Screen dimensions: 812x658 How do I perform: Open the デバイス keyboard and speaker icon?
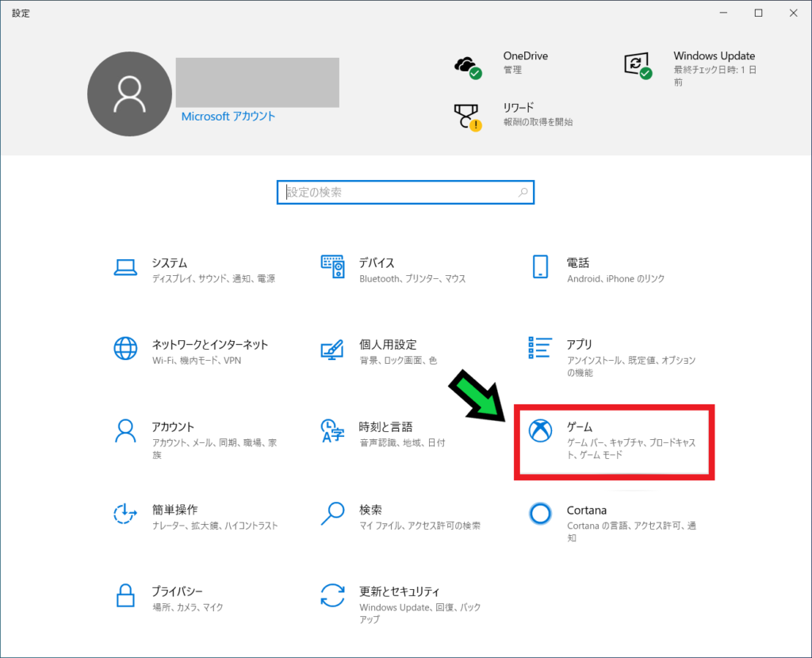[x=332, y=266]
